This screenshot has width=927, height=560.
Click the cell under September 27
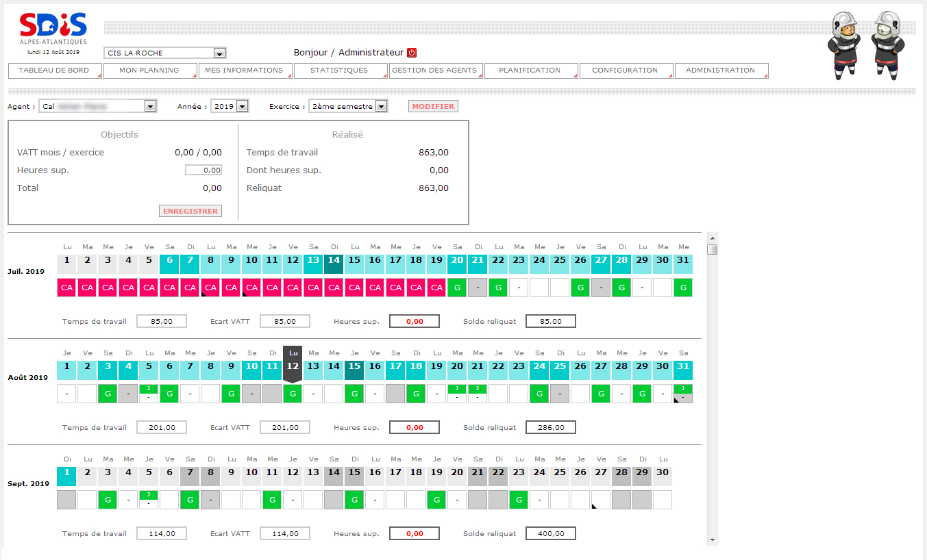click(x=601, y=500)
